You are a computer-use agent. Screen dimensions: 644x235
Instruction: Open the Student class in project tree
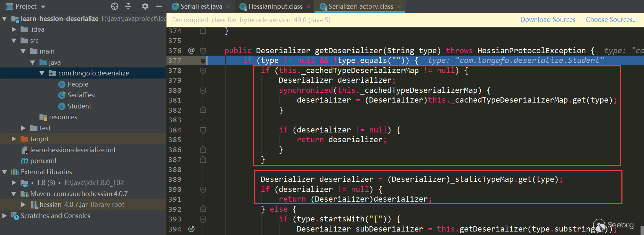(79, 106)
